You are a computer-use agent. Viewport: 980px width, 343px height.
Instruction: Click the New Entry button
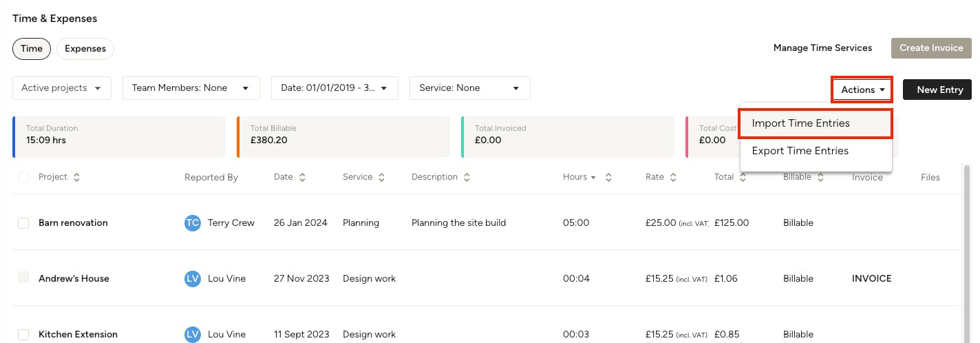(937, 90)
